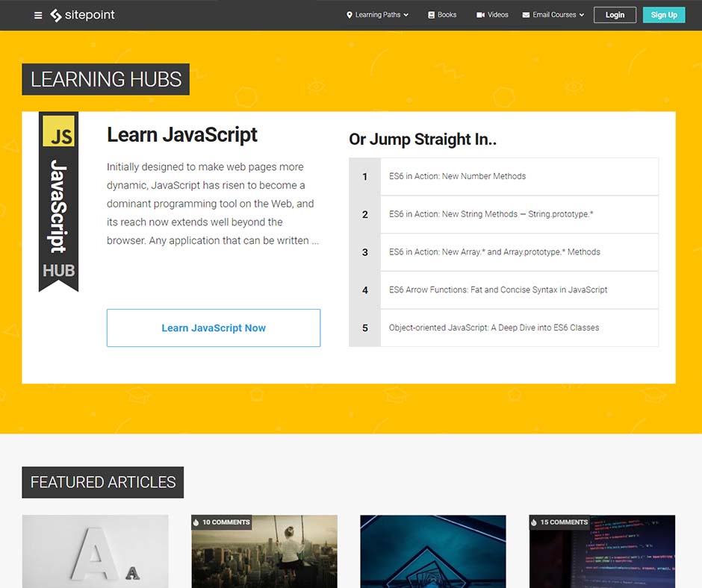This screenshot has width=702, height=588.
Task: Click the Login button
Action: (615, 15)
